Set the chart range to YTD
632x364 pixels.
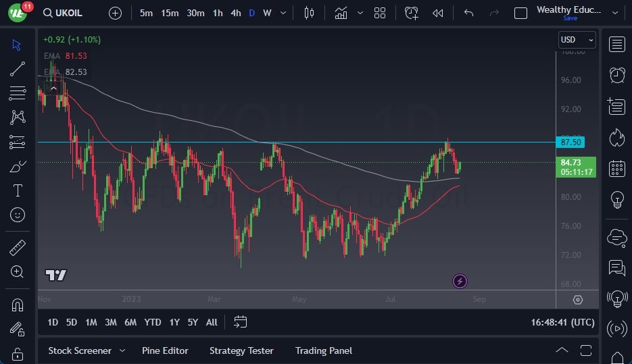tap(153, 322)
